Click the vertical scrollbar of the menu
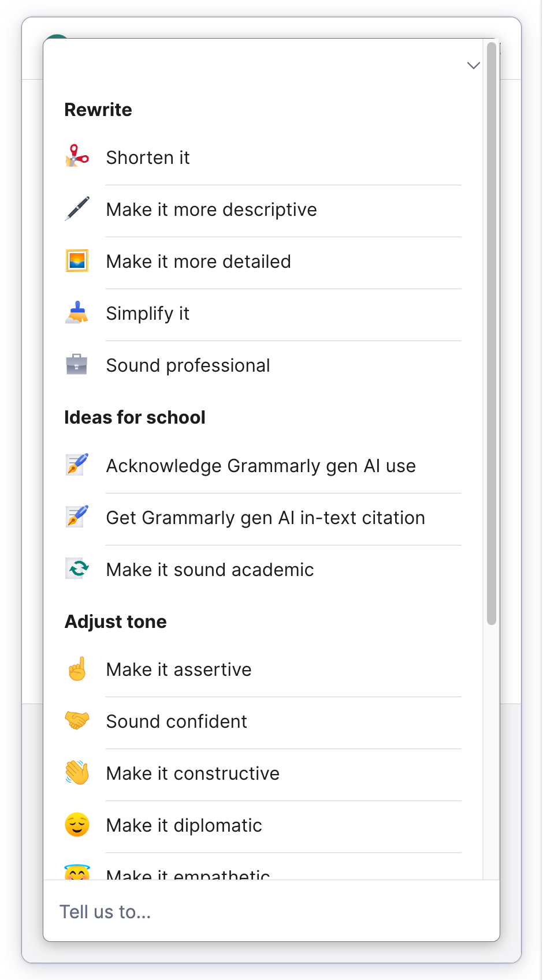 click(x=491, y=334)
